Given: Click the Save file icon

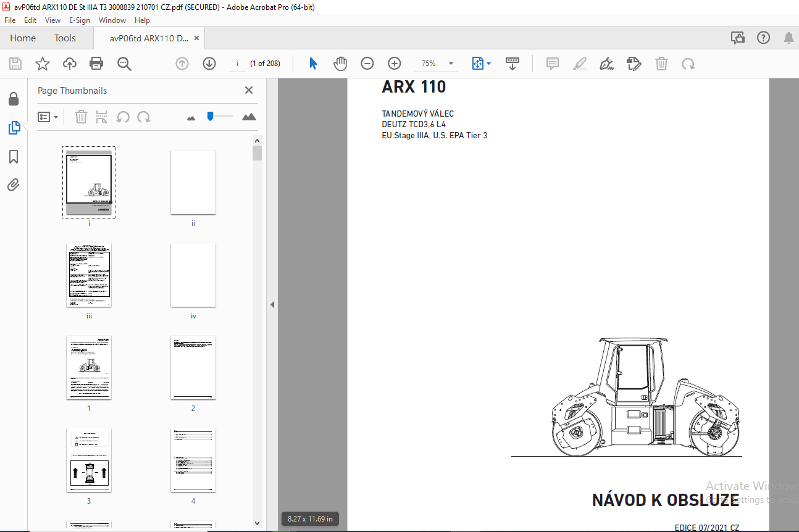Looking at the screenshot, I should (x=15, y=64).
